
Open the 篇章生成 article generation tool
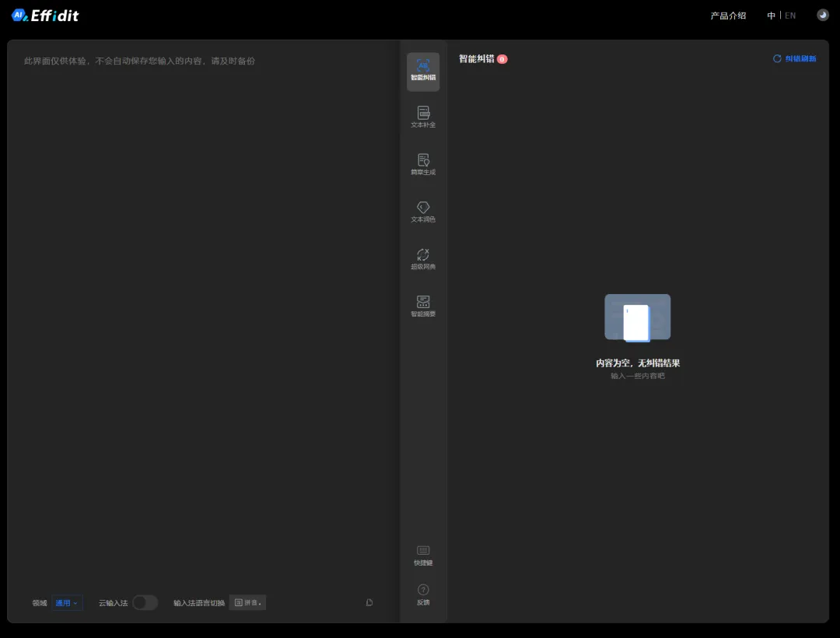click(x=423, y=164)
